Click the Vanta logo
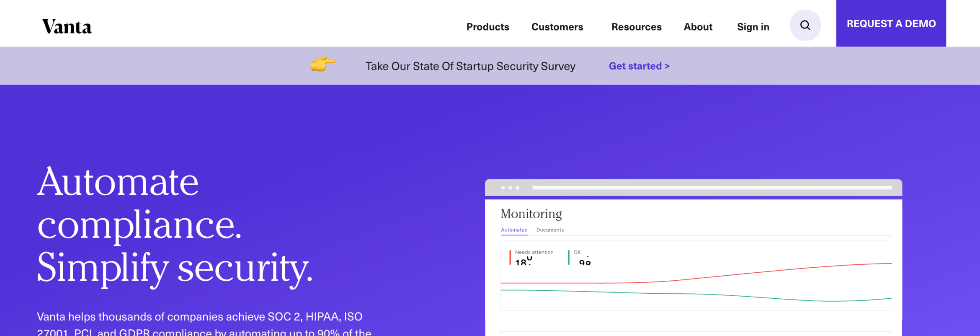This screenshot has width=980, height=336. [x=67, y=27]
